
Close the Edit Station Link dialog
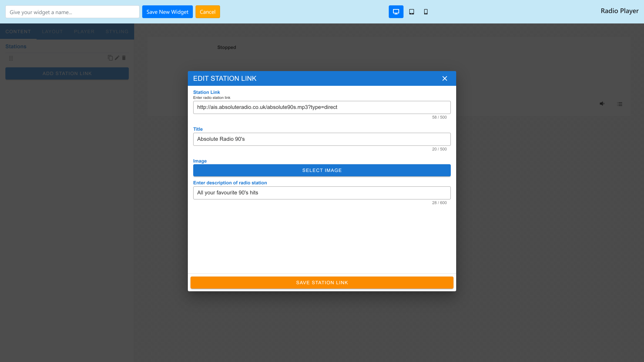coord(445,78)
